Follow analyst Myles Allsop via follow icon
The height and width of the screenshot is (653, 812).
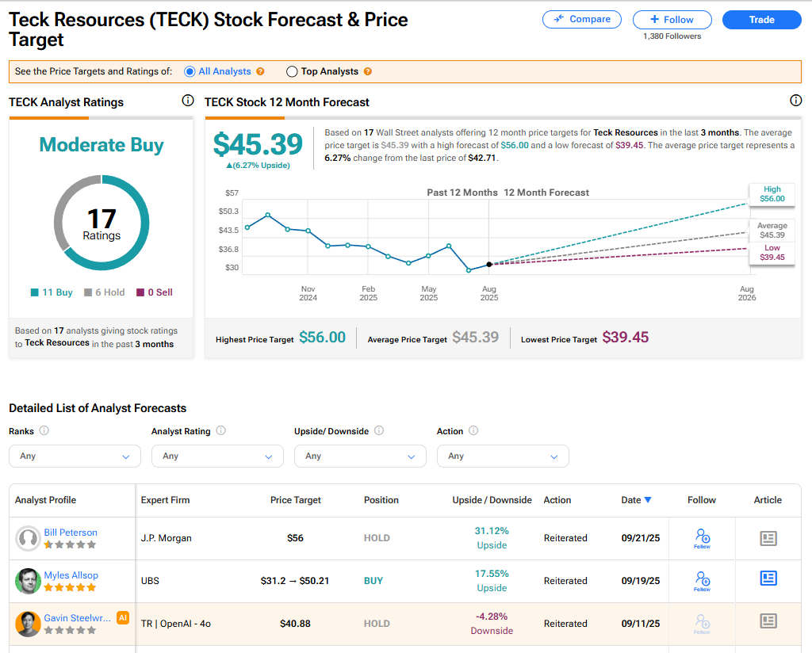pos(702,581)
